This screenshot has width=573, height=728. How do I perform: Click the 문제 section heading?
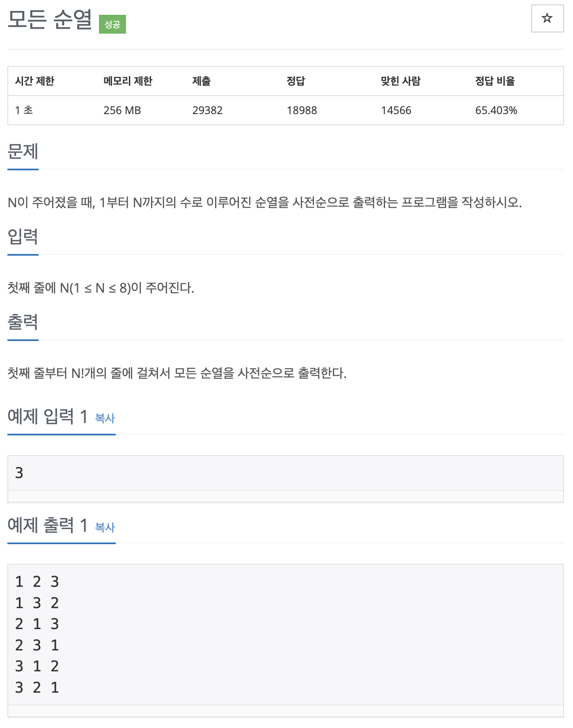(23, 151)
